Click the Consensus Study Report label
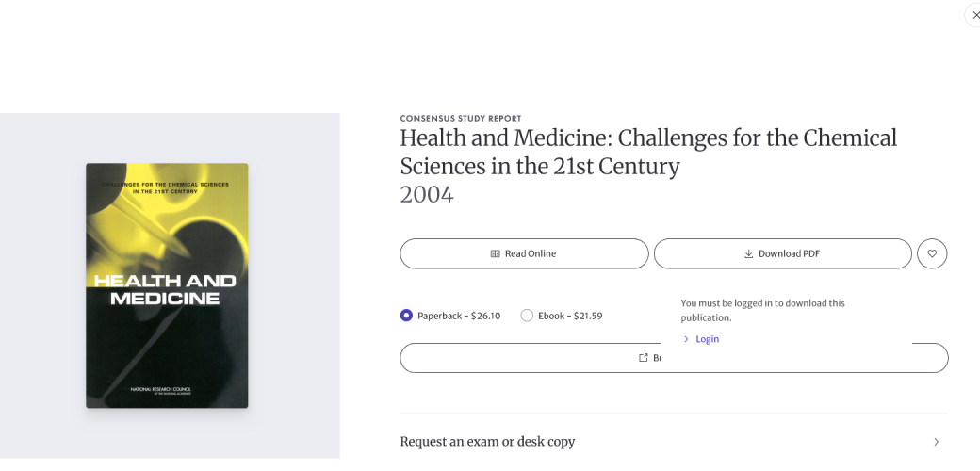This screenshot has height=471, width=980. coord(461,119)
